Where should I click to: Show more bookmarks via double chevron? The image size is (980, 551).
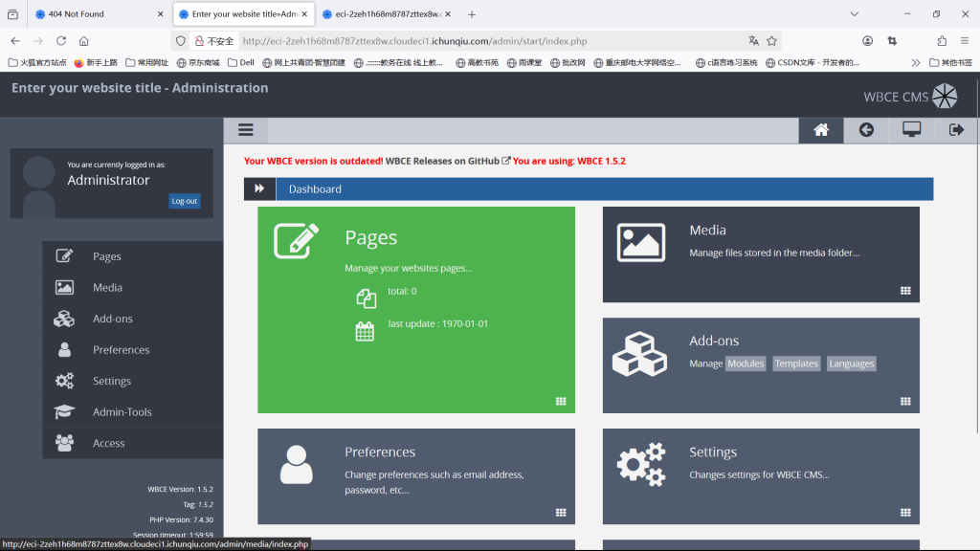click(916, 62)
